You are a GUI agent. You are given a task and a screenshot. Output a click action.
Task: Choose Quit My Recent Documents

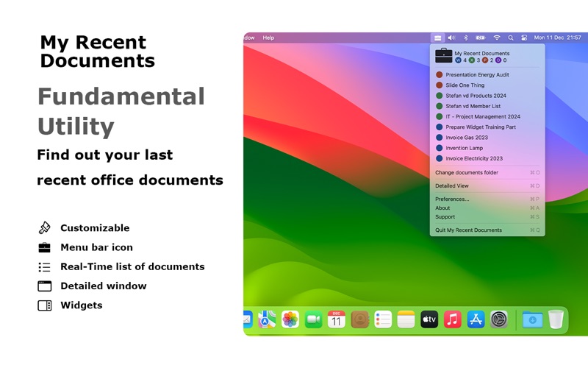[x=487, y=230]
